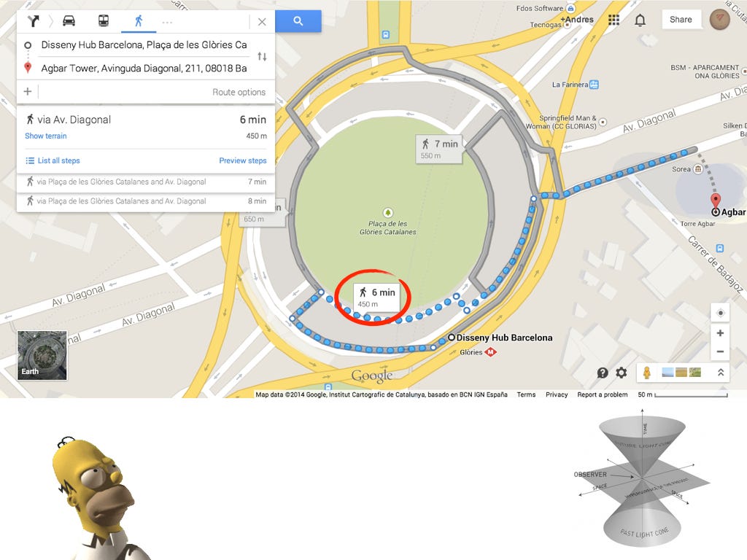Click the Share button
This screenshot has width=747, height=560.
click(681, 20)
